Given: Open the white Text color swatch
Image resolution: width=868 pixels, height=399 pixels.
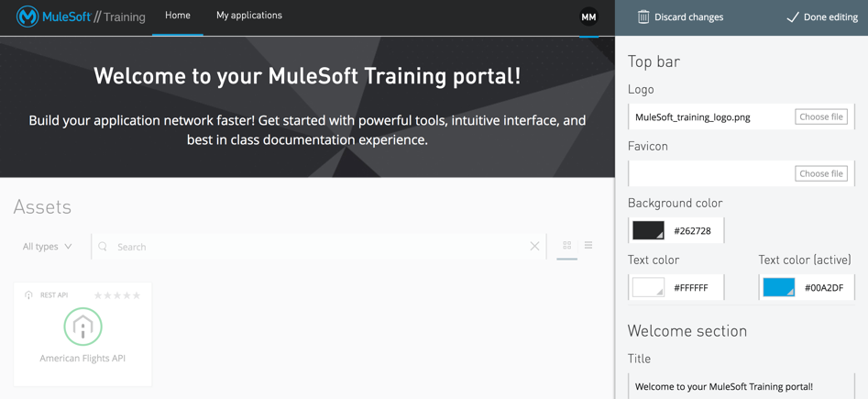Looking at the screenshot, I should click(648, 287).
